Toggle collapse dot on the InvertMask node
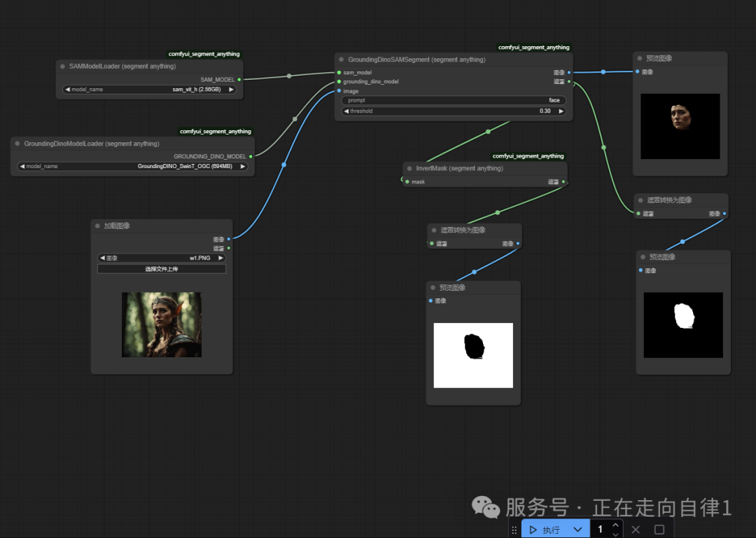This screenshot has height=538, width=756. (x=409, y=169)
